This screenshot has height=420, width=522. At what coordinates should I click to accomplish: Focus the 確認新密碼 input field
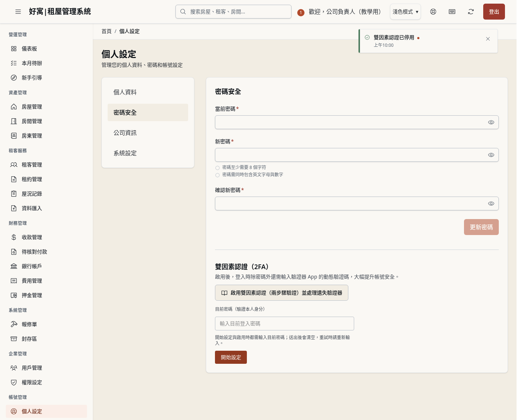pyautogui.click(x=357, y=203)
